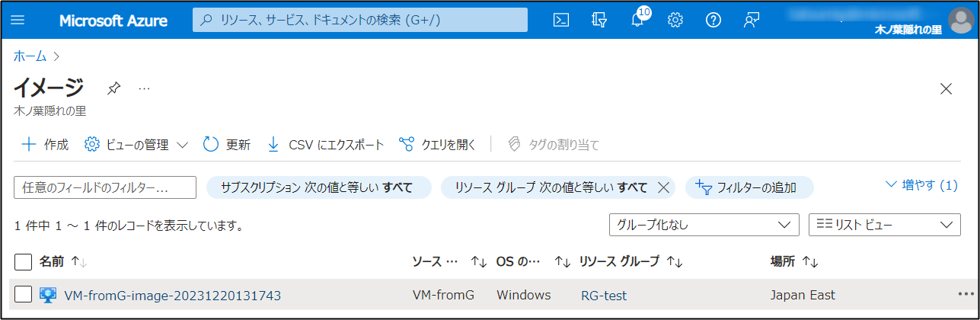Focus the resource search box
Image resolution: width=980 pixels, height=320 pixels.
point(359,20)
